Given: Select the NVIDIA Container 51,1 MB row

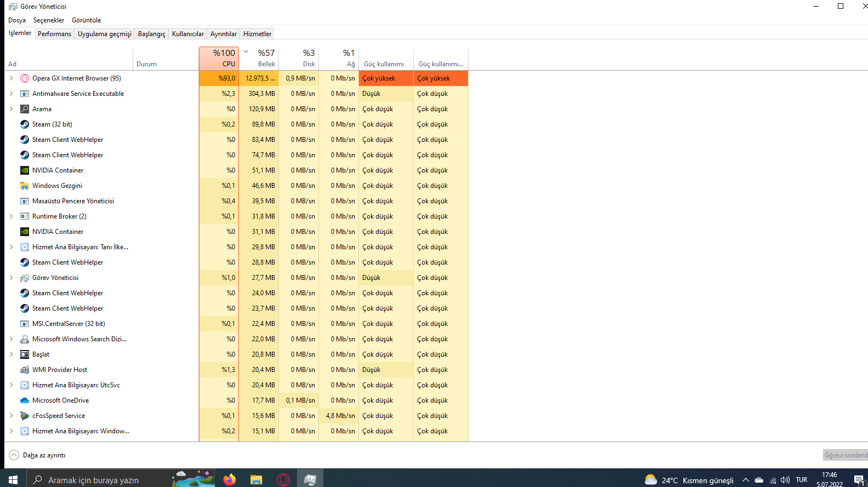Looking at the screenshot, I should pyautogui.click(x=236, y=170).
